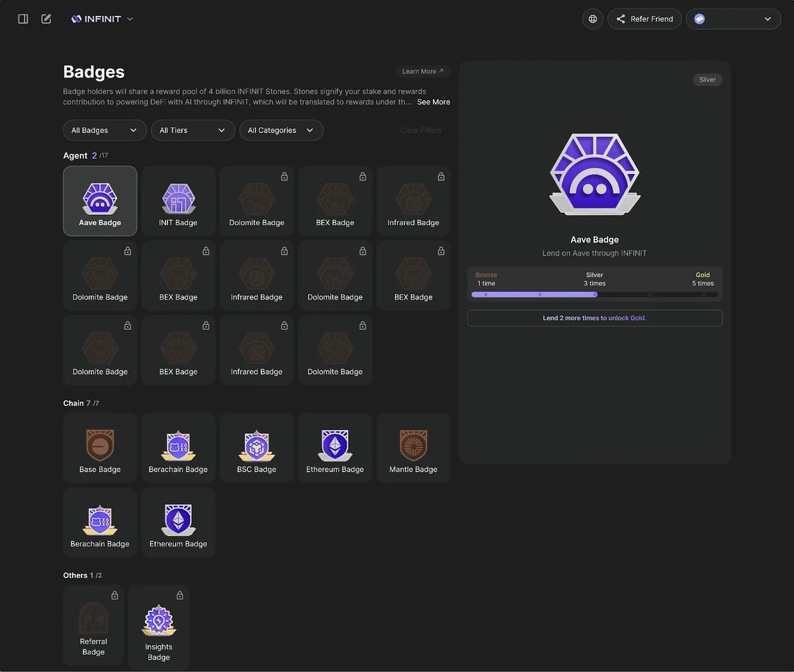Click the Bronze-to-Gold tier progress bar
794x672 pixels.
coord(594,294)
